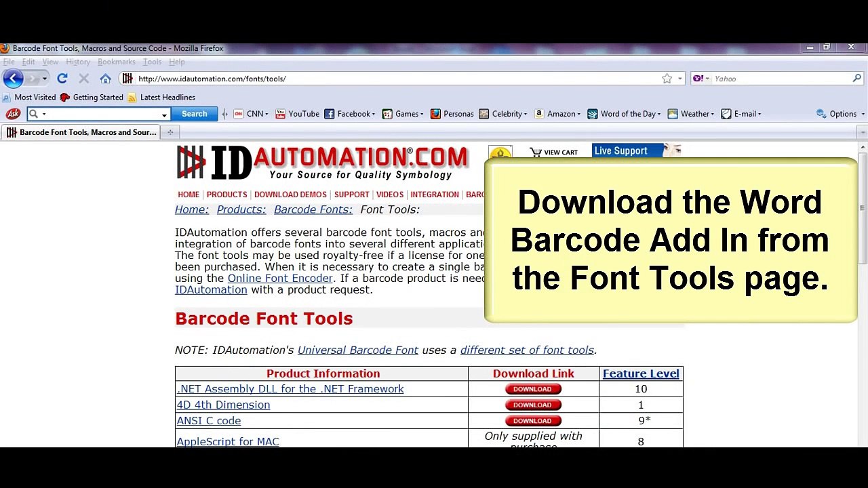This screenshot has width=868, height=488.
Task: Click the Feature Level column header link
Action: click(x=641, y=373)
